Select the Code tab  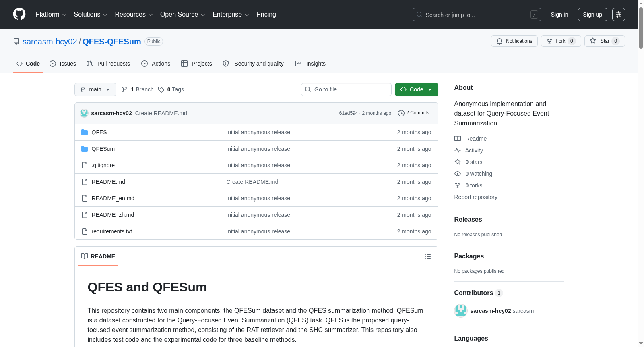coord(28,64)
